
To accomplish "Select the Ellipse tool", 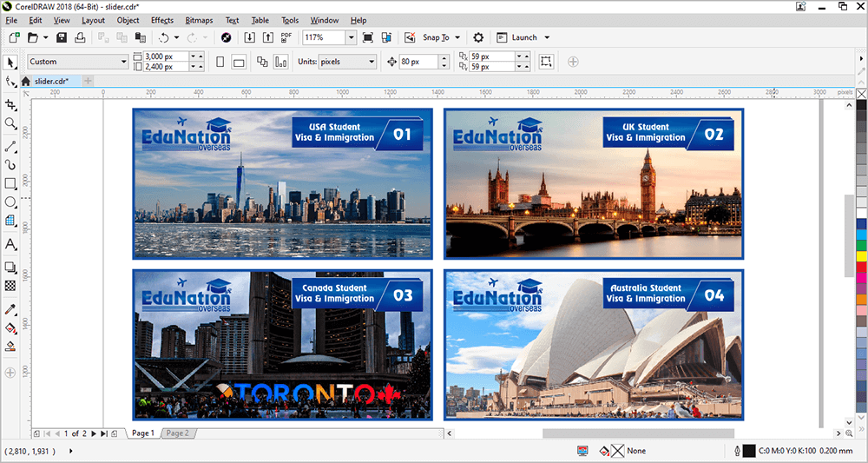I will coord(10,202).
